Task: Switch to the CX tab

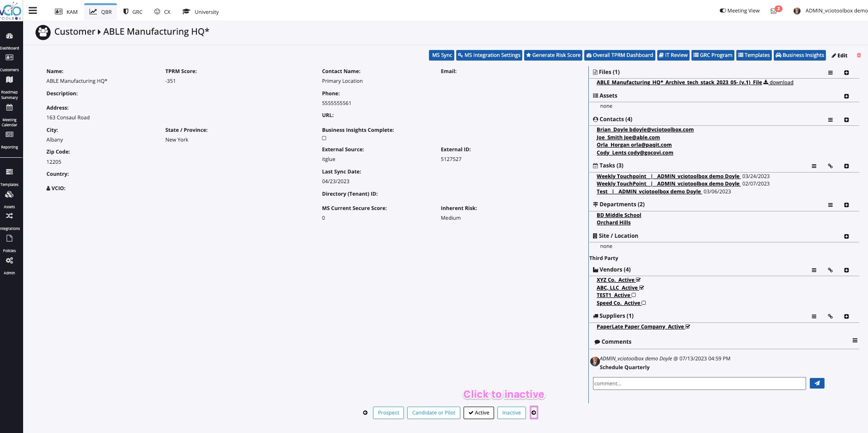Action: [162, 12]
